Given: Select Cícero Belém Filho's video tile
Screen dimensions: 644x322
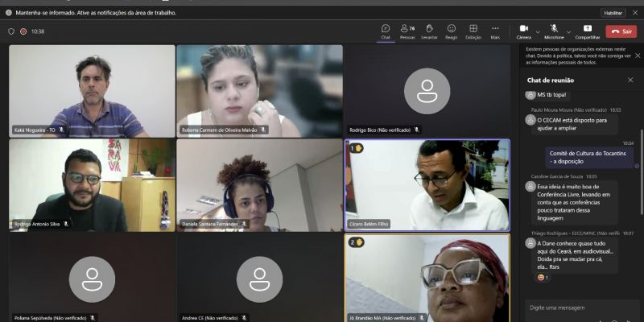Looking at the screenshot, I should (427, 186).
